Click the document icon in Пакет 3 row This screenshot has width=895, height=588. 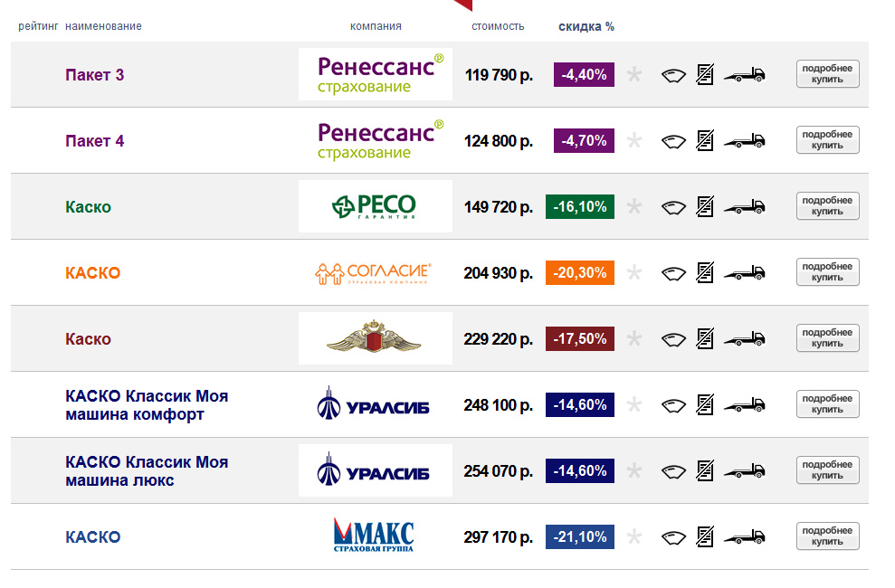705,75
